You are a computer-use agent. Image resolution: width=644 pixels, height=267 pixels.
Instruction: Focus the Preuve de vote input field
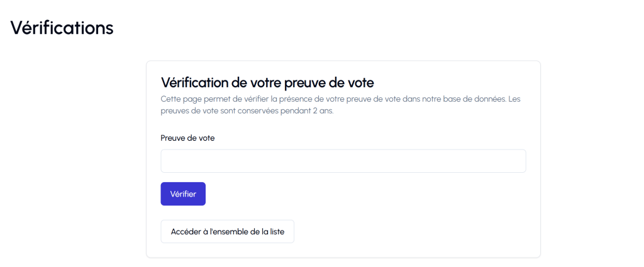(x=343, y=161)
